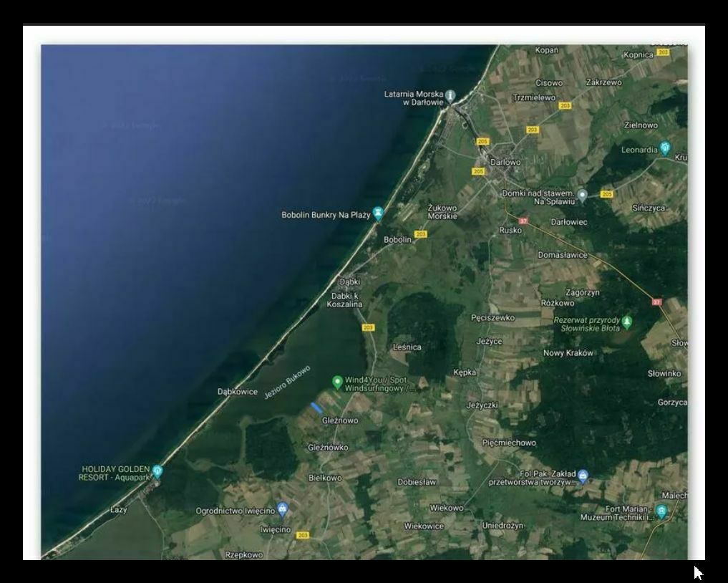
Task: Click the Darłowo town label
Action: [x=505, y=162]
